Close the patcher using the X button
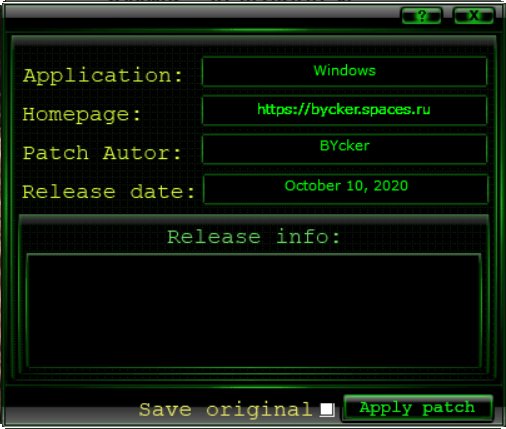Image resolution: width=506 pixels, height=429 pixels. tap(474, 15)
